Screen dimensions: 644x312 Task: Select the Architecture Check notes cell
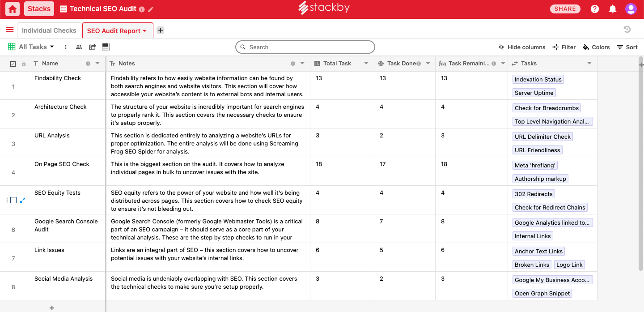coord(208,114)
